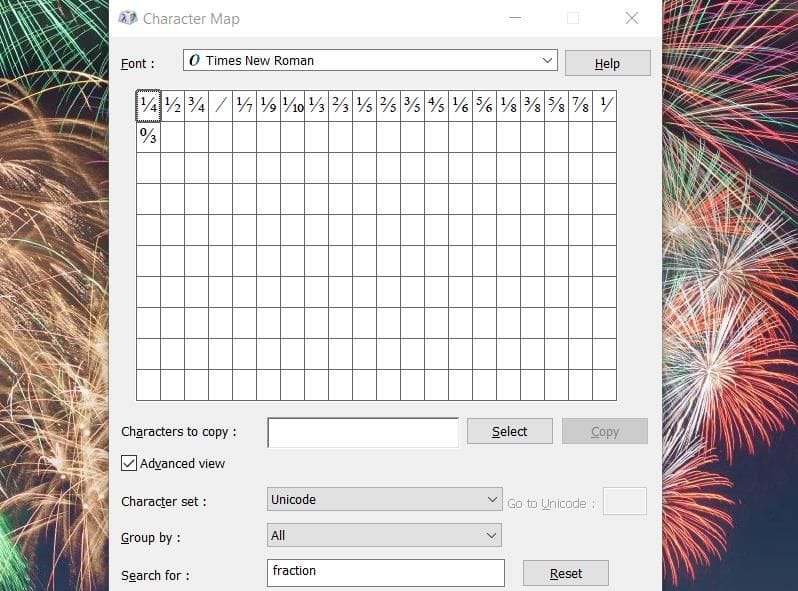Image resolution: width=798 pixels, height=591 pixels.
Task: Pick the three-quarters fraction glyph
Action: click(196, 106)
